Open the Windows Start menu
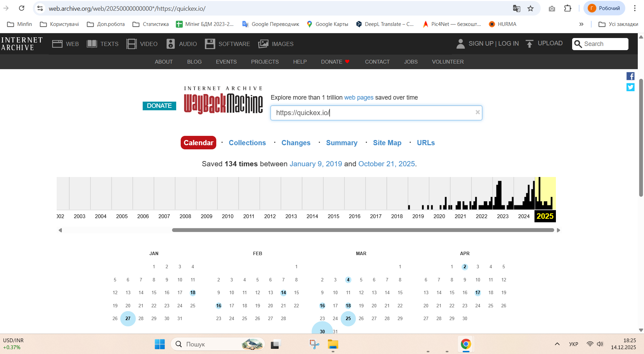644x354 pixels. coord(160,344)
